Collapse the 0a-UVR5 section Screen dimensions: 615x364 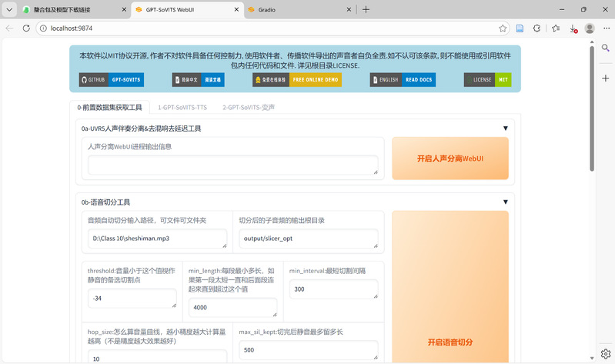click(506, 129)
